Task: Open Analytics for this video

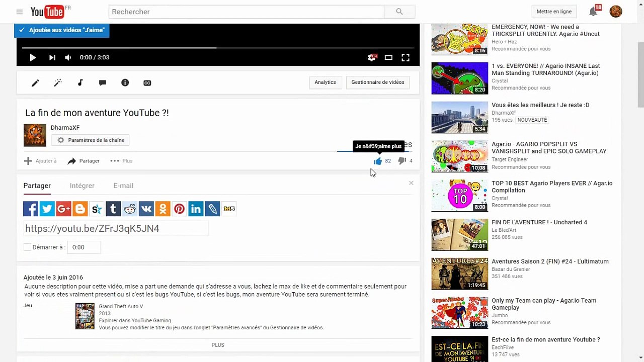Action: (x=325, y=82)
